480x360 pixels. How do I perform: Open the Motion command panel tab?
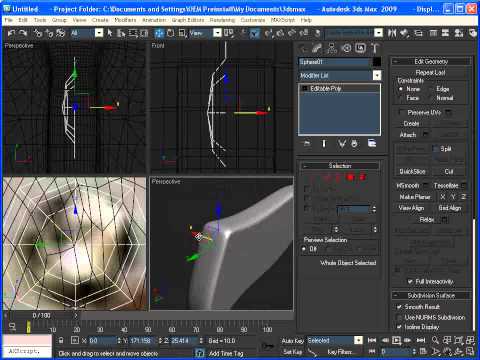(x=346, y=48)
